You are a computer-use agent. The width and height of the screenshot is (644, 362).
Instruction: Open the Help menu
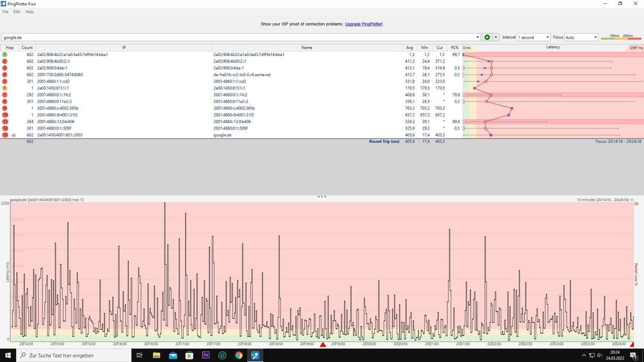30,12
